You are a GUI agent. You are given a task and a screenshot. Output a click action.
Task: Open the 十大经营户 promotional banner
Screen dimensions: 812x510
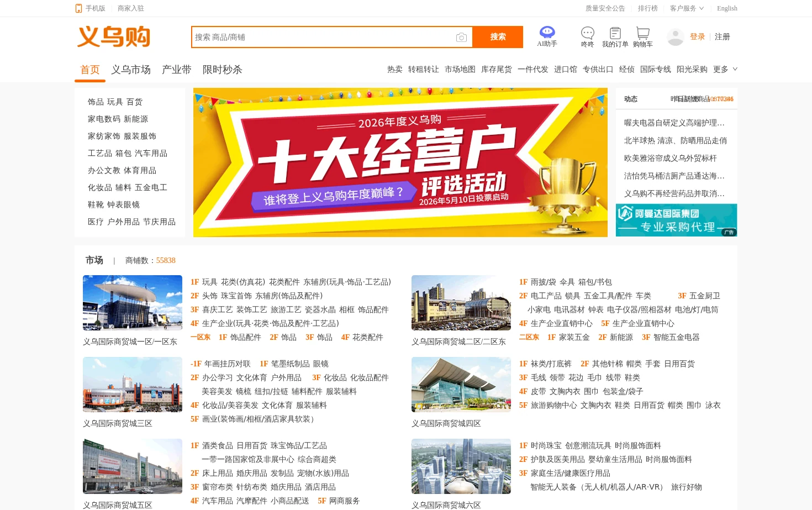[400, 162]
